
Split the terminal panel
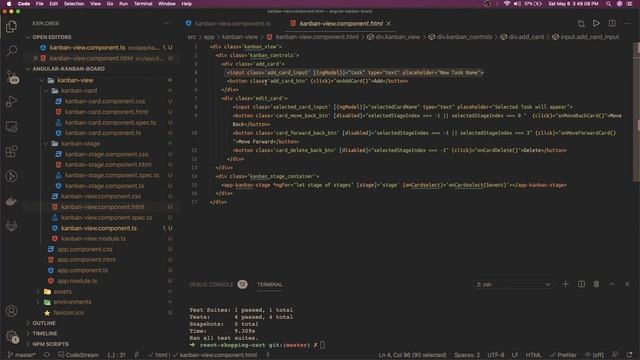point(581,284)
